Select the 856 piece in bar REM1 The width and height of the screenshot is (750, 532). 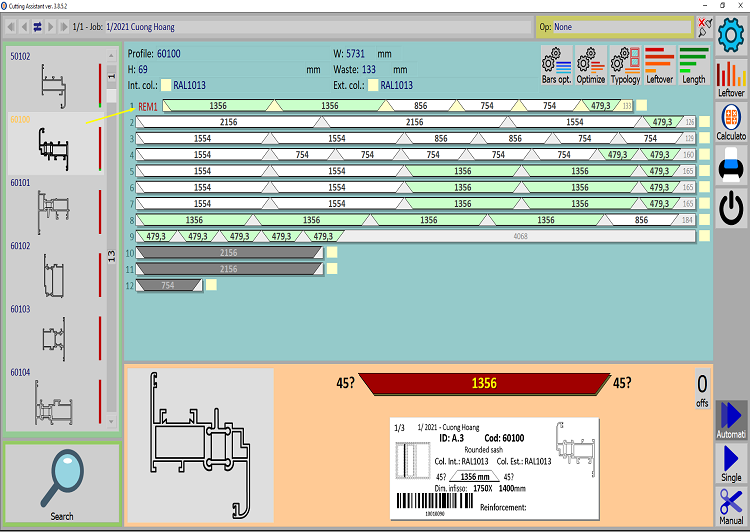click(x=421, y=105)
